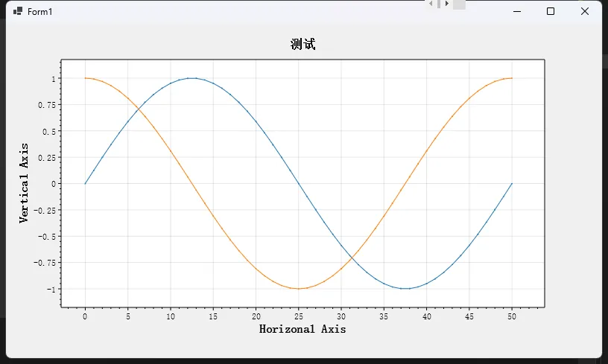The image size is (608, 364).
Task: Click the horizontal axis tick label 15
Action: (213, 316)
